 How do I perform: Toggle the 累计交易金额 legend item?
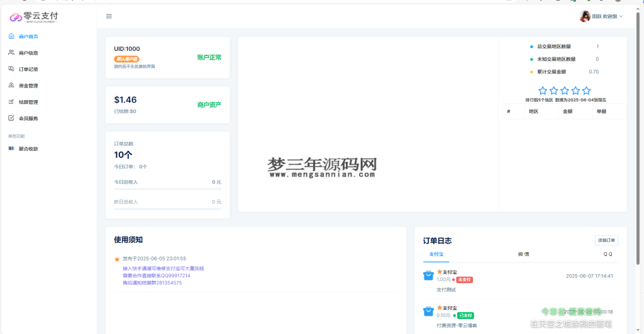548,72
